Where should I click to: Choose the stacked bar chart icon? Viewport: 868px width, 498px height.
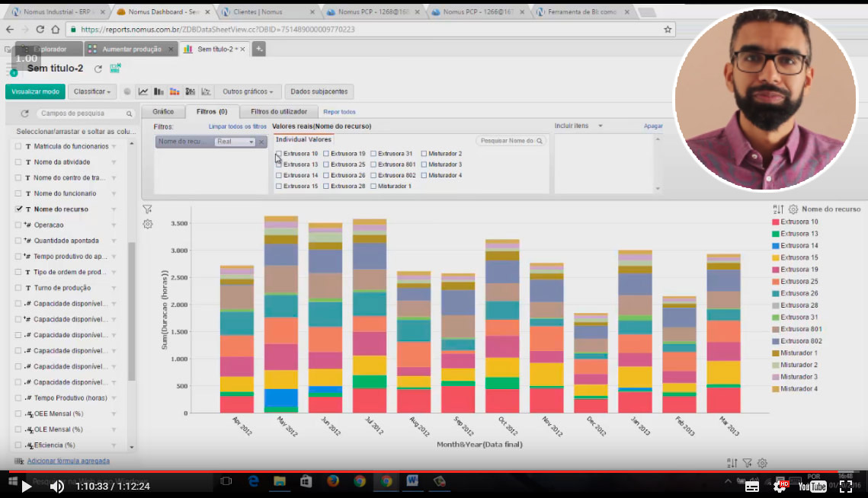click(x=175, y=91)
